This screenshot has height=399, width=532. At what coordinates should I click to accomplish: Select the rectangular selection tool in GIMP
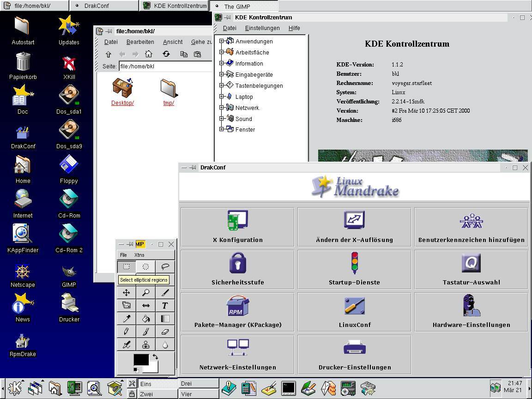[126, 266]
